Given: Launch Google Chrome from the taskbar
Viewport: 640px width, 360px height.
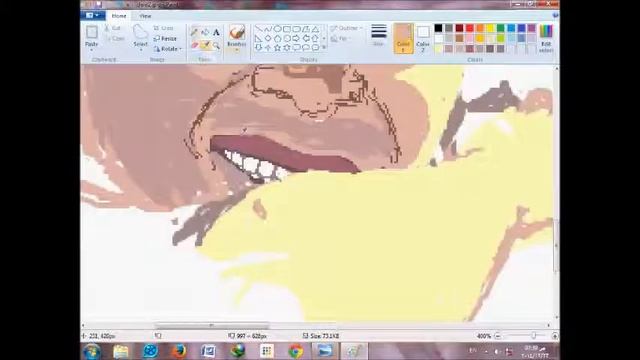Looking at the screenshot, I should click(296, 351).
